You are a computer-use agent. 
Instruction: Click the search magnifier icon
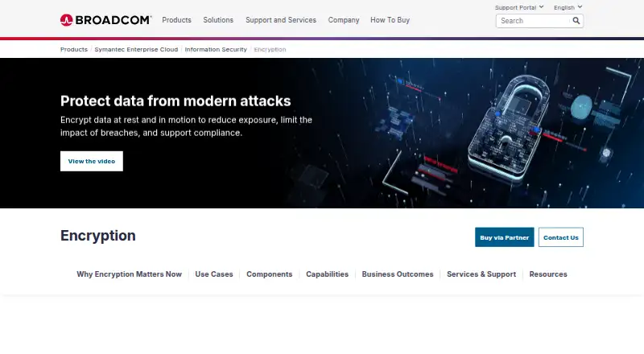click(576, 21)
